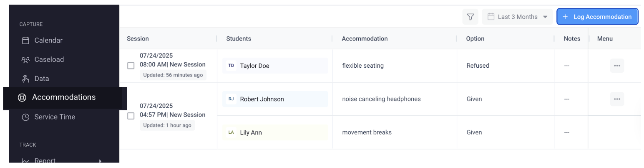Open three-dot menu for Taylor Doe row
Screen dimensions: 644x168
click(x=617, y=66)
